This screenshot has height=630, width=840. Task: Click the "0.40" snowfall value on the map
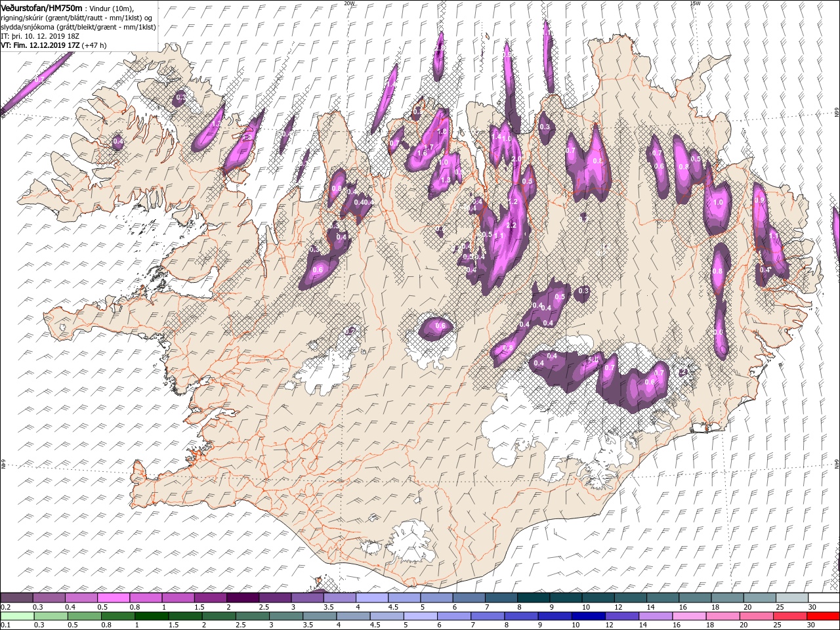361,202
